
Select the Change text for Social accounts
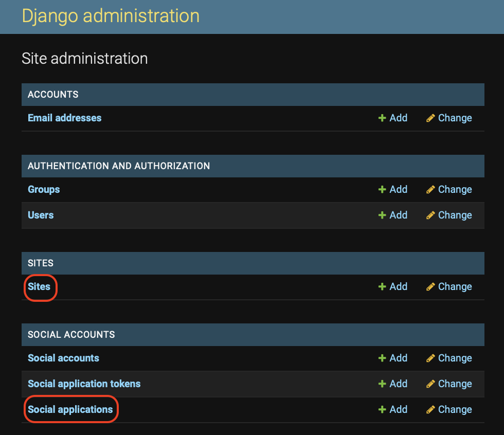pos(455,358)
